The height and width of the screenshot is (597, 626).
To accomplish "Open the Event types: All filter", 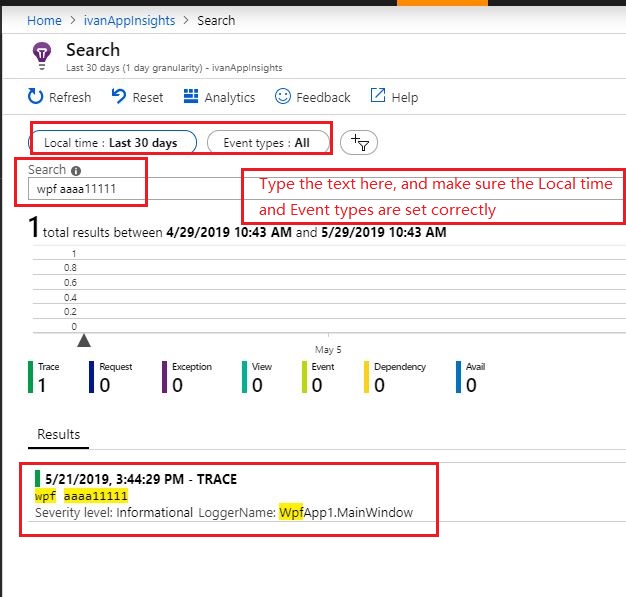I will point(268,143).
